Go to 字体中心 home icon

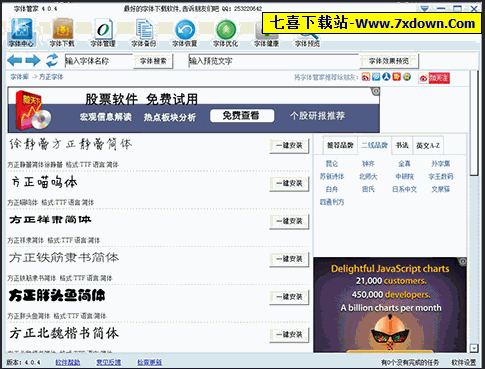point(21,33)
